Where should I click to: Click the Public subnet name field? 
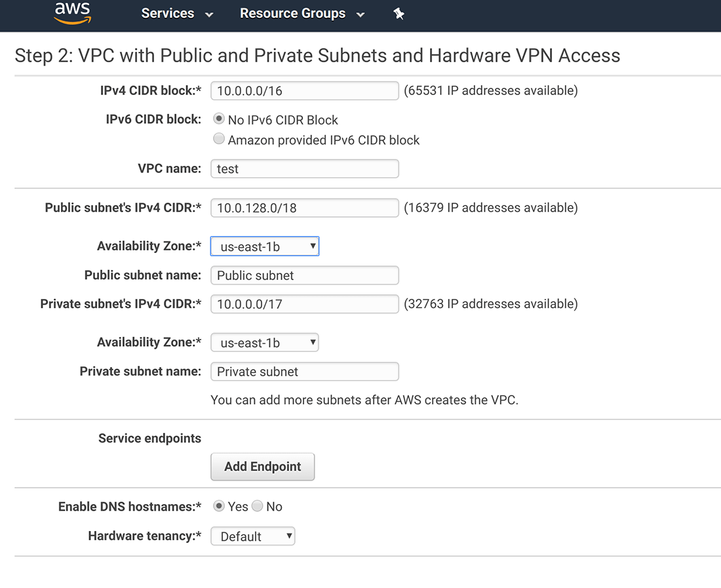pyautogui.click(x=304, y=275)
